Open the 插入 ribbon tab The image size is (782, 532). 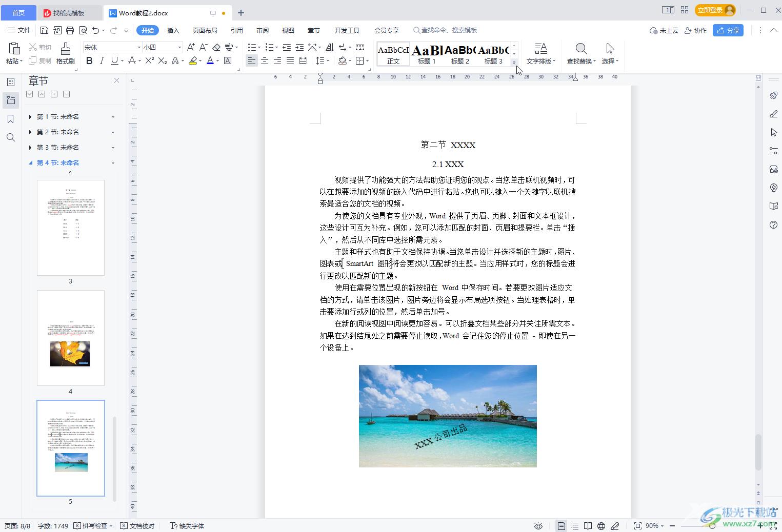173,30
